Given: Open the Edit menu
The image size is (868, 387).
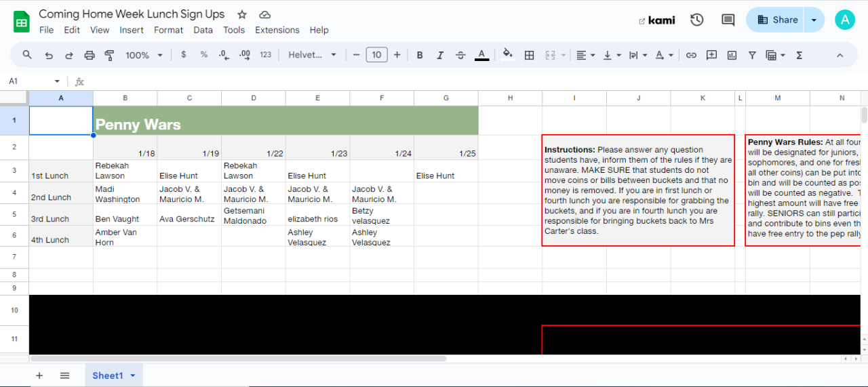Looking at the screenshot, I should 72,30.
